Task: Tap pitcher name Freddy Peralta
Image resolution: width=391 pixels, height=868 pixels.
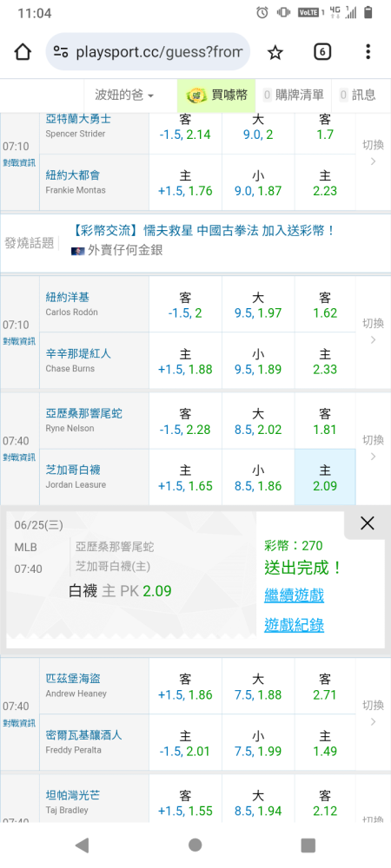Action: [x=73, y=750]
